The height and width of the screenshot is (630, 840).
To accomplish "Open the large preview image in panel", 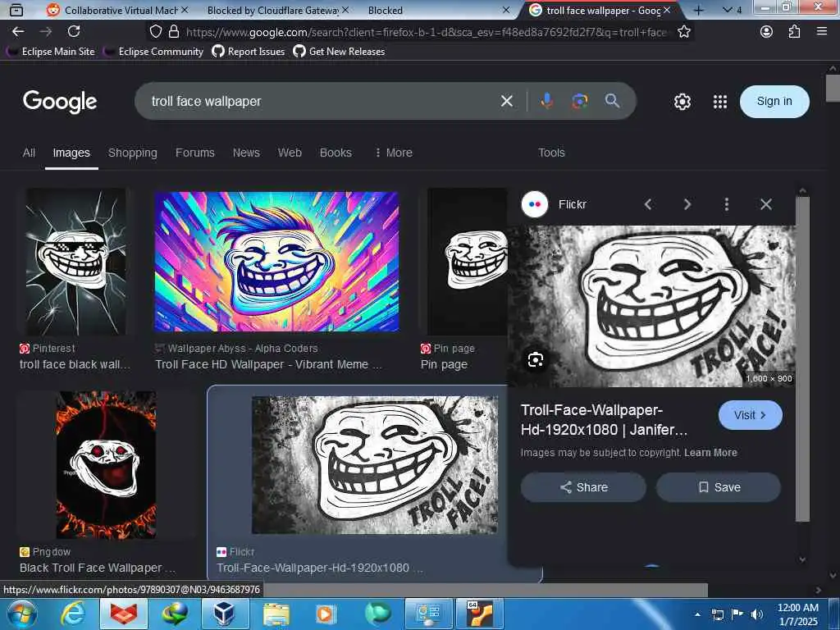I will point(651,306).
